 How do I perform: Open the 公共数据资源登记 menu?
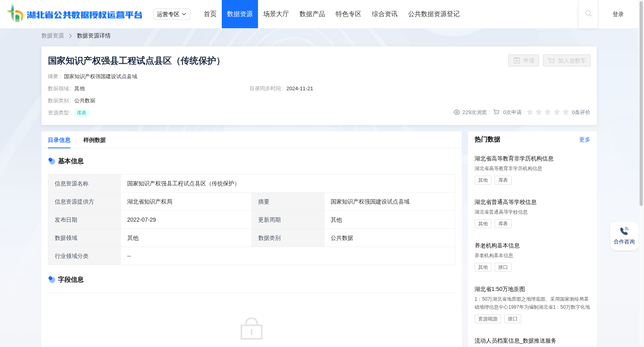pyautogui.click(x=434, y=14)
